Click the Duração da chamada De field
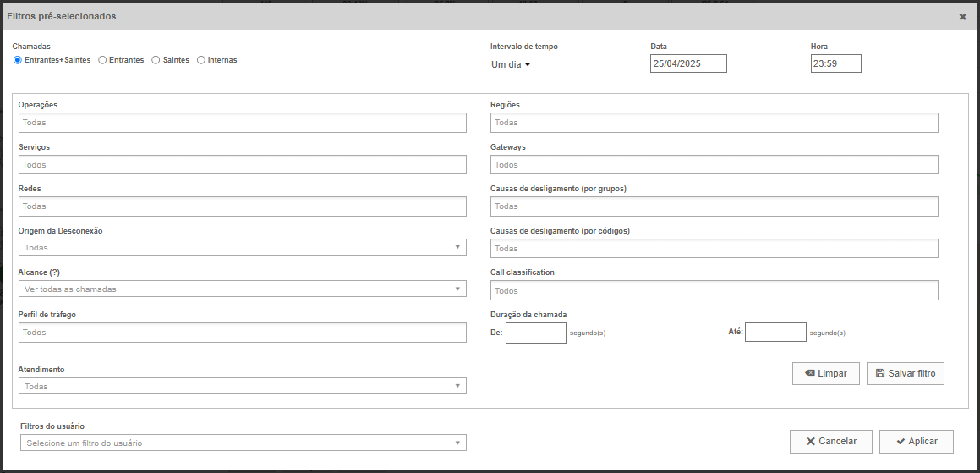980x473 pixels. click(x=535, y=333)
